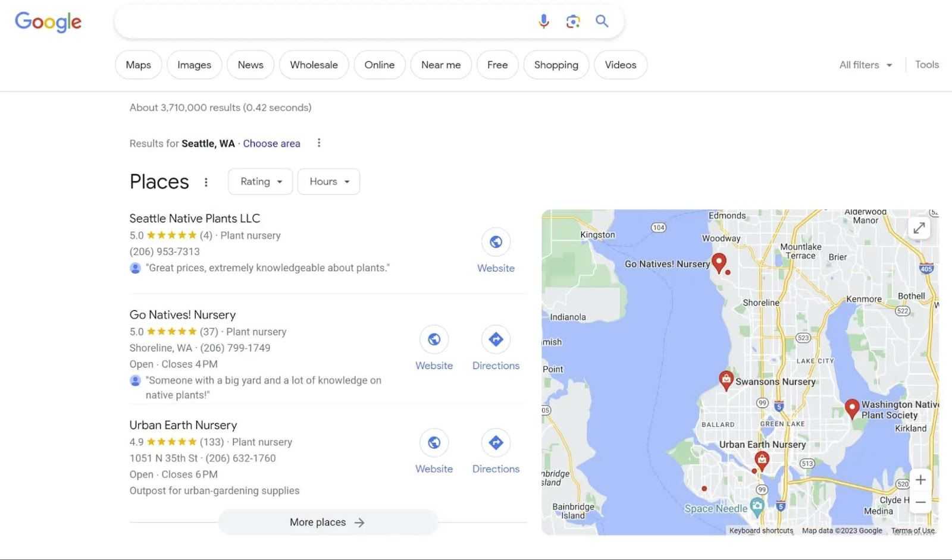952x560 pixels.
Task: Open map Terms of Use link
Action: (x=913, y=530)
